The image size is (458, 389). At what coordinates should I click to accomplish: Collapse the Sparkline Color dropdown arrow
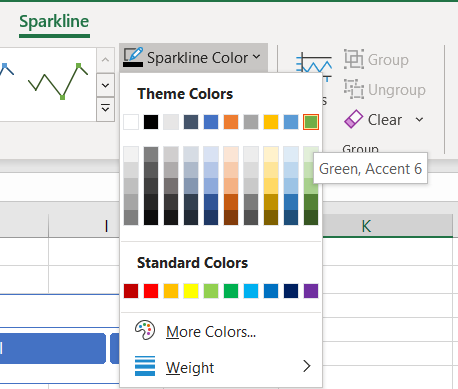(x=256, y=57)
